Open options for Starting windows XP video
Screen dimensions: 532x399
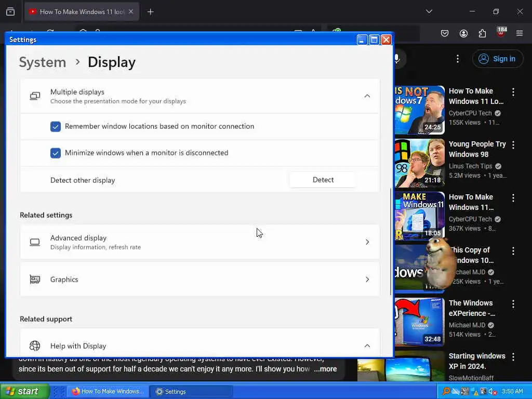coord(513,357)
